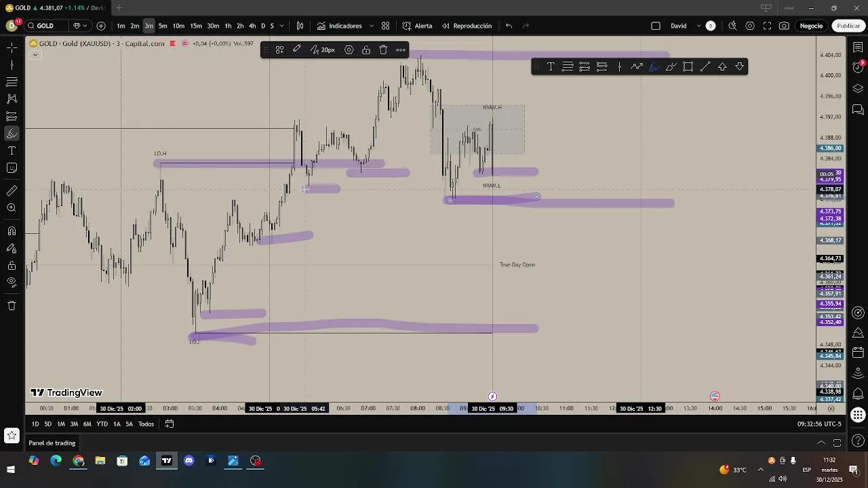This screenshot has height=488, width=868.
Task: Click the pencil color tool in drawing toolbar
Action: [x=297, y=50]
